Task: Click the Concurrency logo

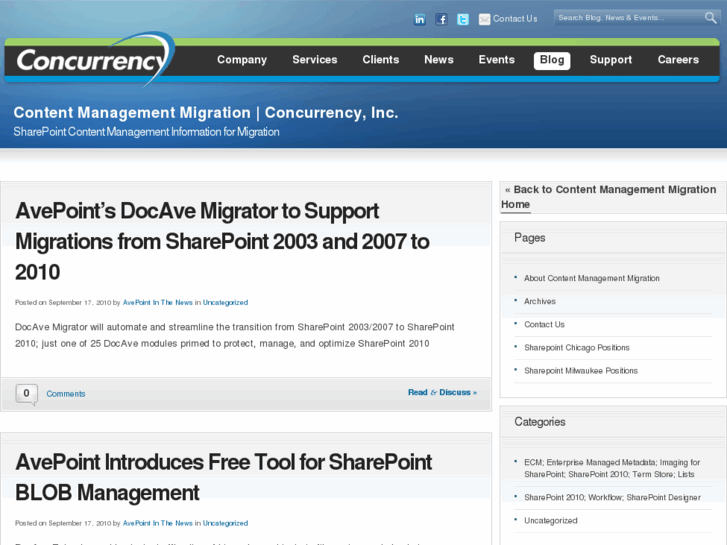Action: (95, 59)
